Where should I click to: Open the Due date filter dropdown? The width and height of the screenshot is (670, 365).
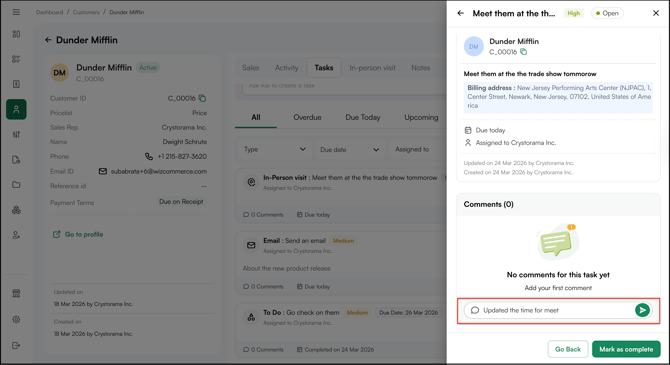tap(350, 150)
